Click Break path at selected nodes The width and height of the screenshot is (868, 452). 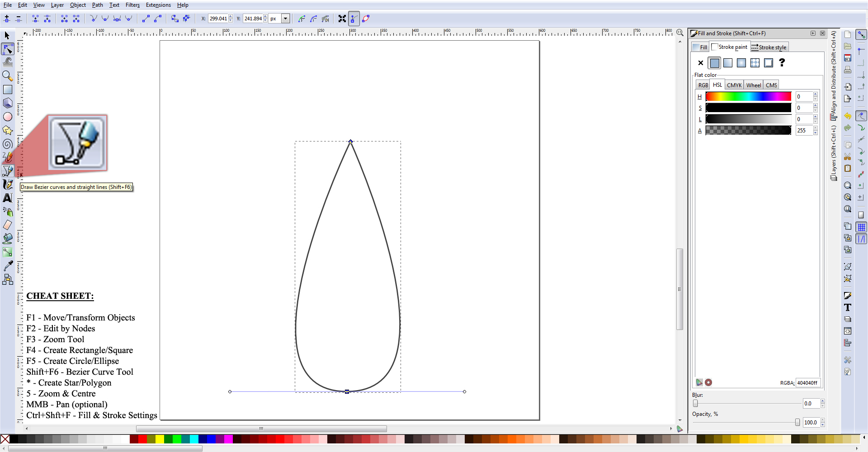(47, 19)
